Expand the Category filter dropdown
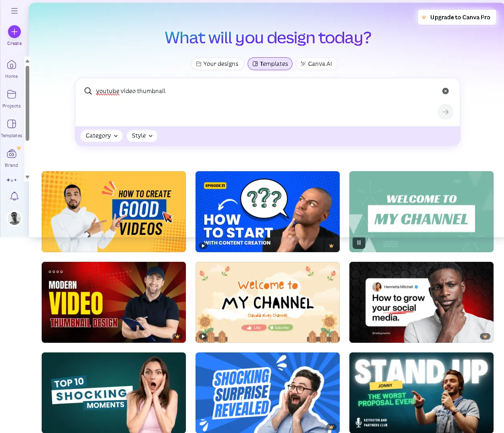Screen dimensions: 504x433 (101, 136)
